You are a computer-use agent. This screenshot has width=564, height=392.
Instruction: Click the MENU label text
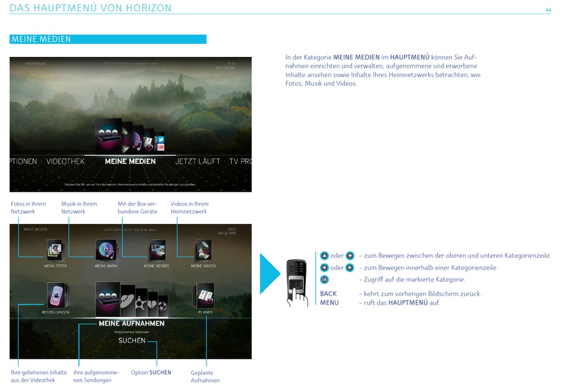329,303
